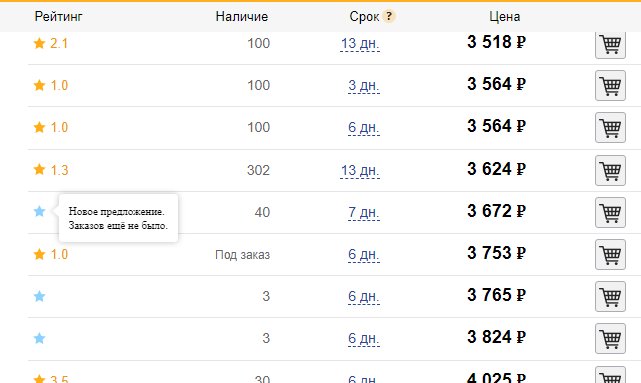Sort by the Рейтинг column header
Screen dimensions: 641x383
click(58, 16)
